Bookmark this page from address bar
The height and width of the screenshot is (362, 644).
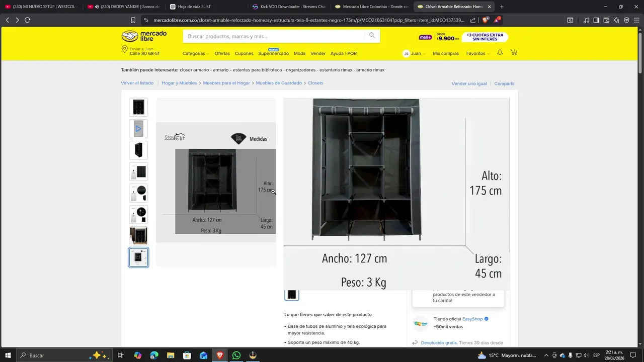tap(133, 20)
